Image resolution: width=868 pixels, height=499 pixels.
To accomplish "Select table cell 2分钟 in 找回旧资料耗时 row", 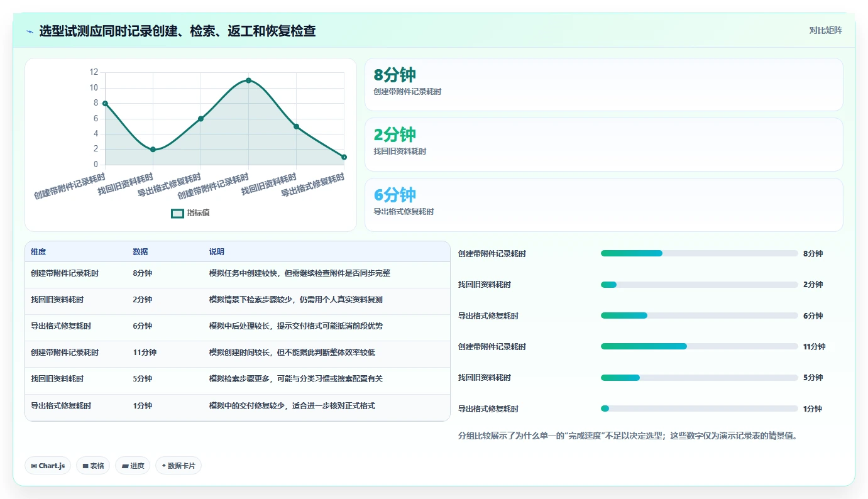I will [x=143, y=300].
